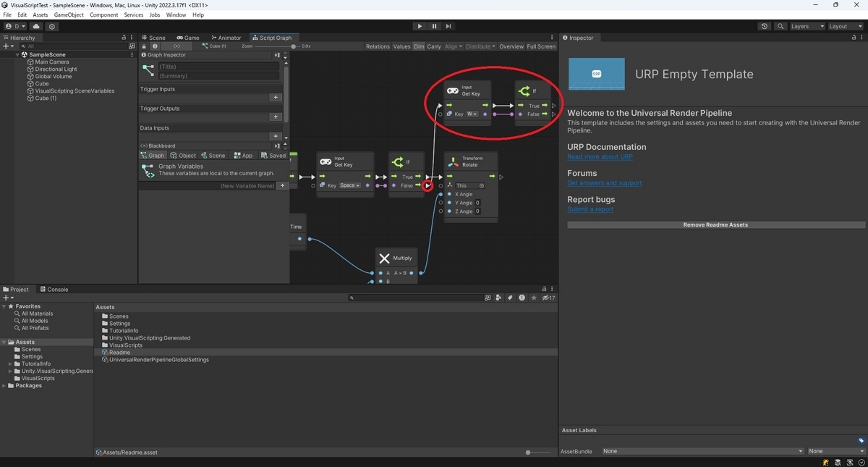The image size is (868, 467).
Task: Toggle the Relations option in graph toolbar
Action: [378, 46]
